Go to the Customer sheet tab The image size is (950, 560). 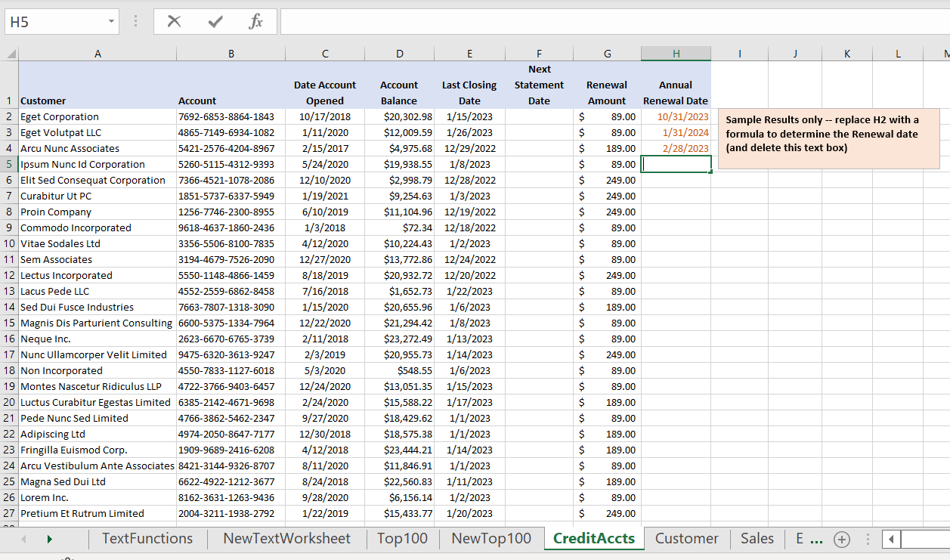[686, 539]
